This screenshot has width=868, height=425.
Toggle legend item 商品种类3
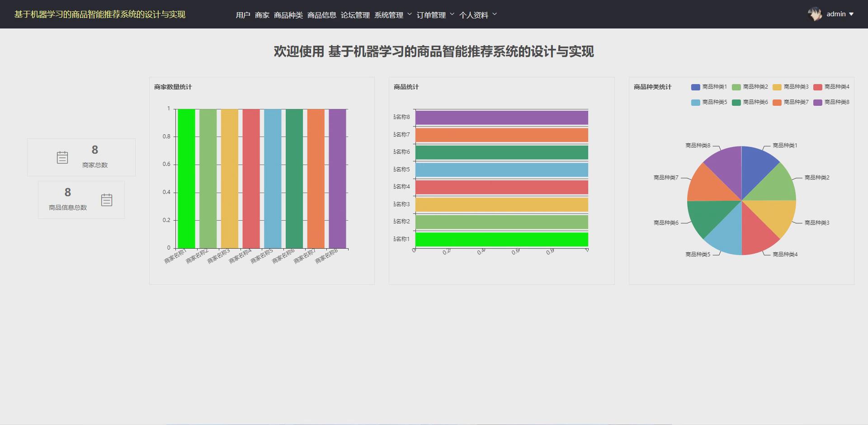click(x=790, y=87)
